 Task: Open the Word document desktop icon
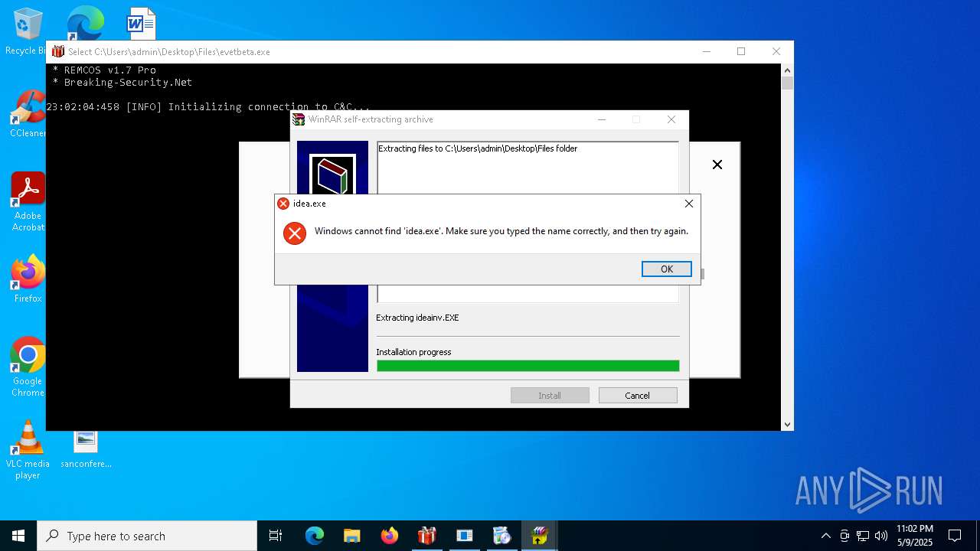pyautogui.click(x=141, y=24)
